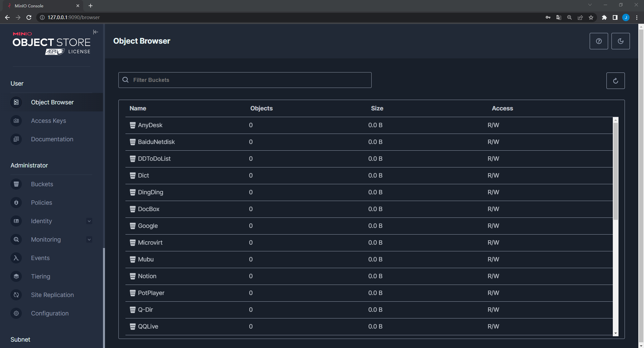Click the Access column header
This screenshot has height=348, width=644.
(502, 108)
